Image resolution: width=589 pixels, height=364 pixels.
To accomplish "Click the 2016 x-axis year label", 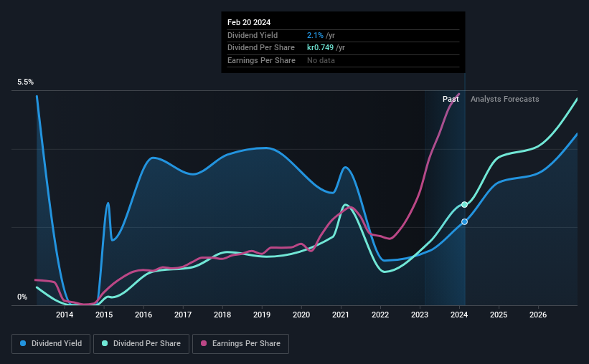I will pos(143,315).
